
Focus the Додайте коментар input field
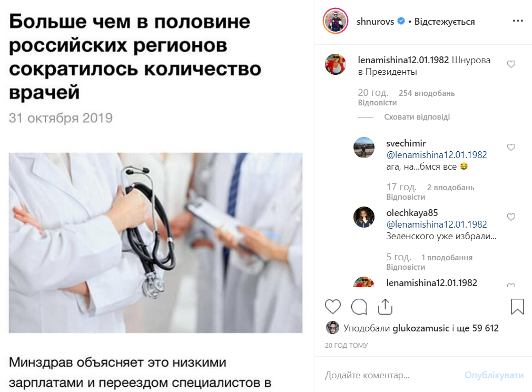point(390,375)
